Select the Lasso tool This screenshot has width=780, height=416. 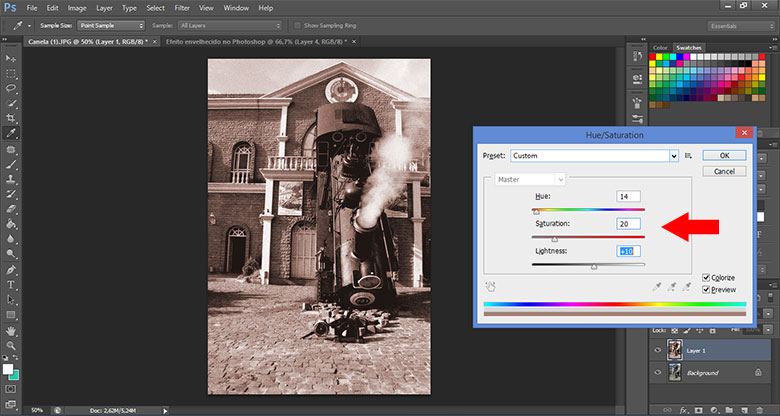[x=11, y=88]
